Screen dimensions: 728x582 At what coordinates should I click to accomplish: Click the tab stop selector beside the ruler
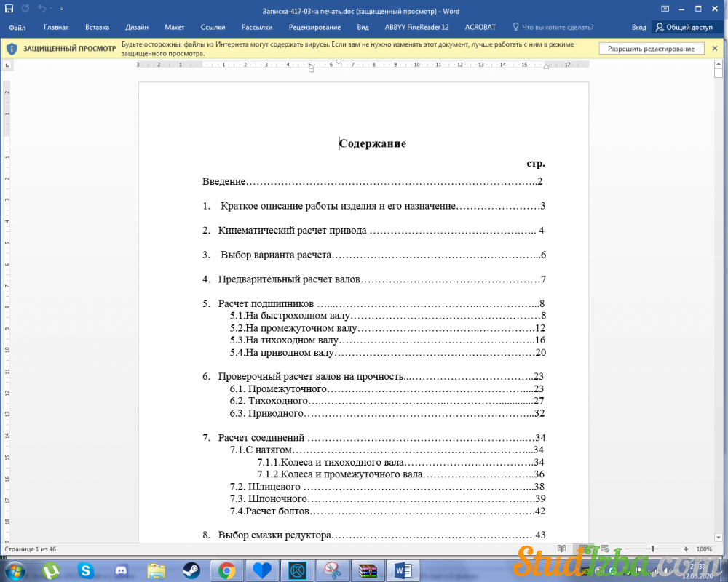coord(7,65)
